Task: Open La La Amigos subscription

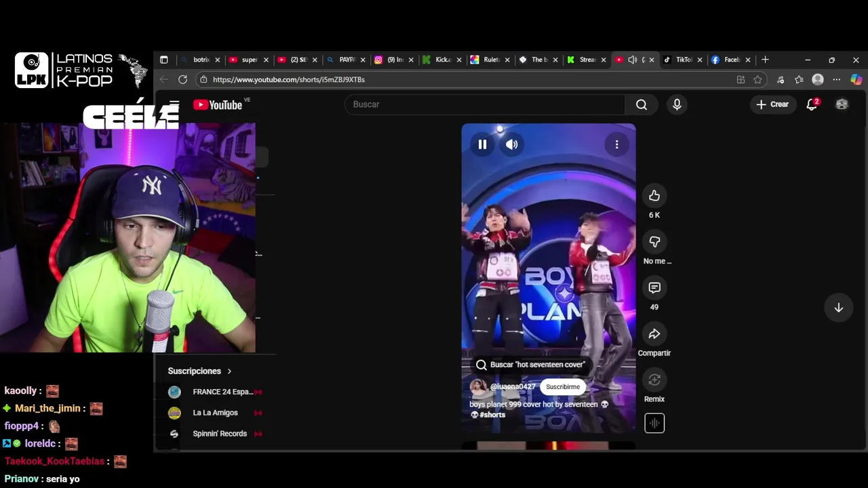Action: pyautogui.click(x=216, y=413)
